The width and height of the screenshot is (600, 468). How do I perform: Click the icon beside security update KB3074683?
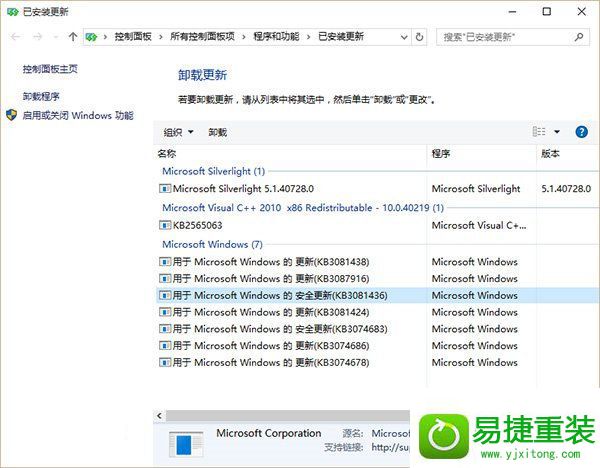165,329
